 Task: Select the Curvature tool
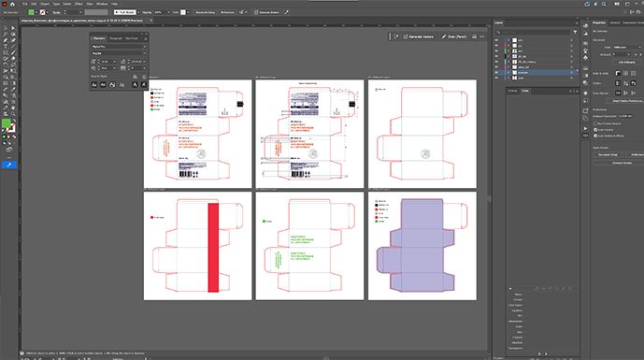click(13, 40)
